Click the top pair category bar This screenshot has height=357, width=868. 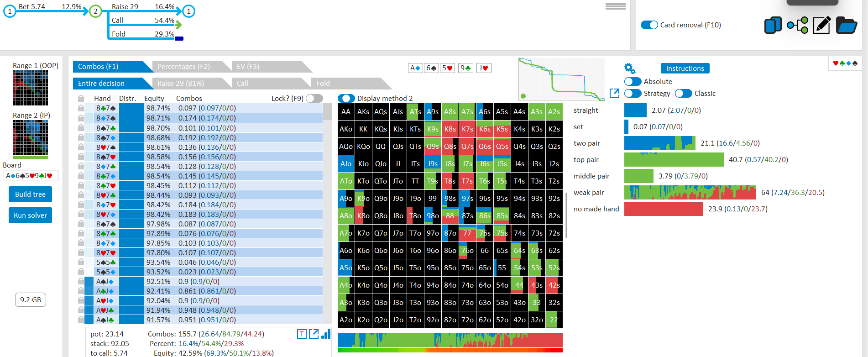tap(674, 159)
